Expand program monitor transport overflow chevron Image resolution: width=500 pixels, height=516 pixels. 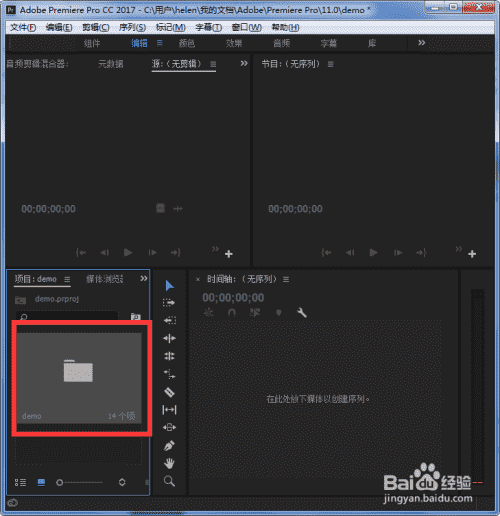459,249
